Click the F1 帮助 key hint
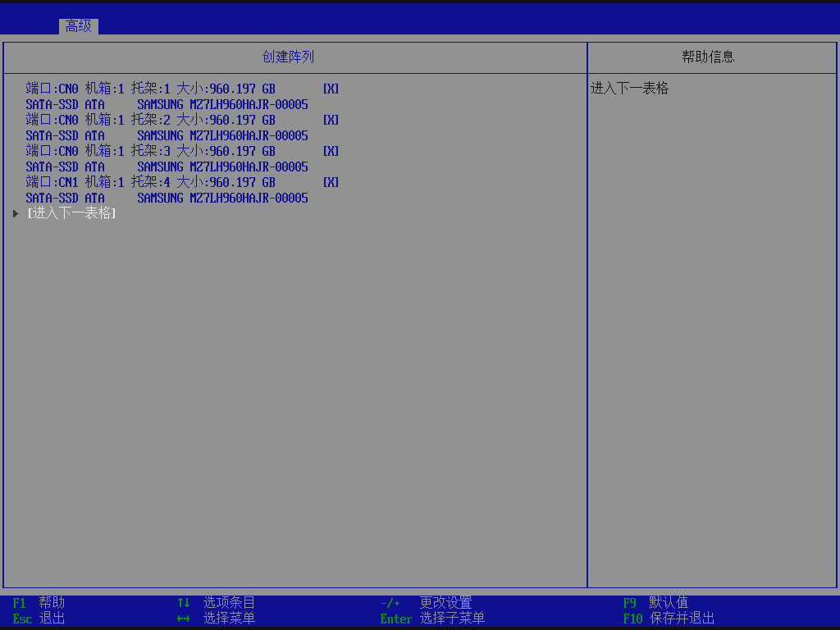Image resolution: width=840 pixels, height=630 pixels. click(x=39, y=603)
